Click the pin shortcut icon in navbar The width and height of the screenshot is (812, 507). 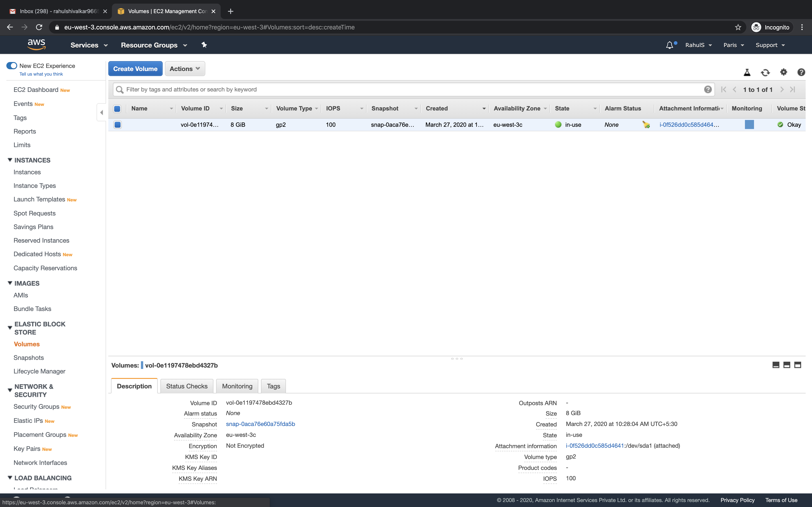pyautogui.click(x=204, y=45)
